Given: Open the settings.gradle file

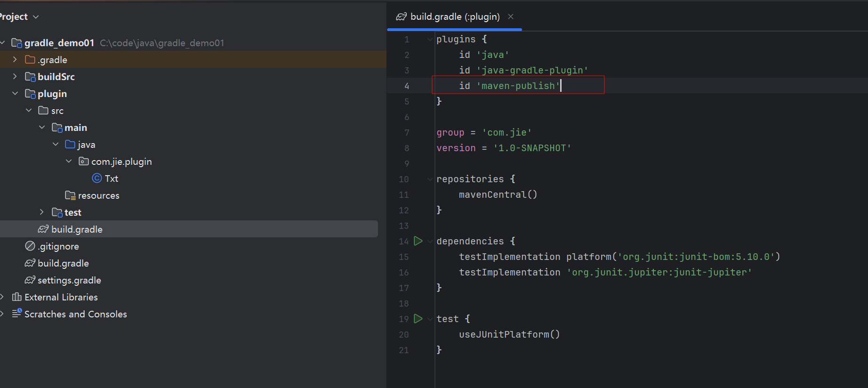Looking at the screenshot, I should click(69, 280).
